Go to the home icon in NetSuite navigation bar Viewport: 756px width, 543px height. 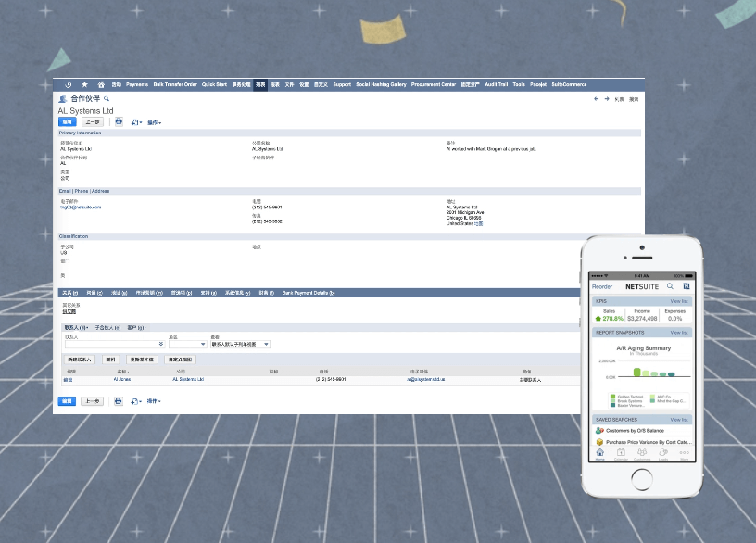click(x=101, y=84)
